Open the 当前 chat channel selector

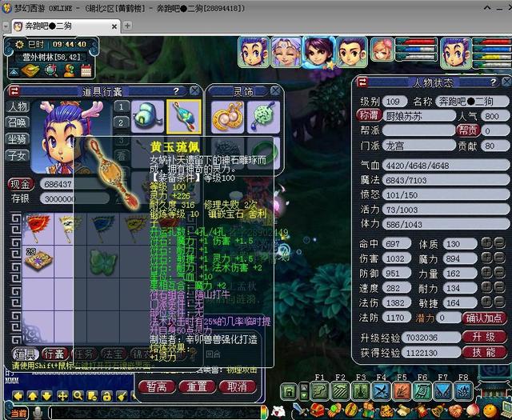point(18,413)
